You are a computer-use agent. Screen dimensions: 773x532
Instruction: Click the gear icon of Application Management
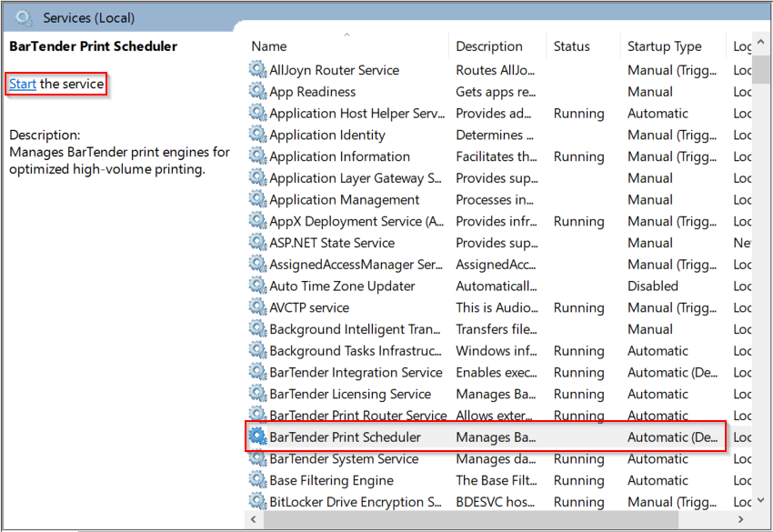(x=258, y=199)
